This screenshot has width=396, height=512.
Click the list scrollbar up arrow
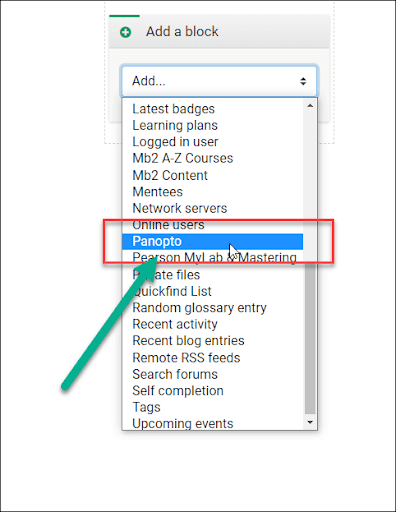pos(310,106)
